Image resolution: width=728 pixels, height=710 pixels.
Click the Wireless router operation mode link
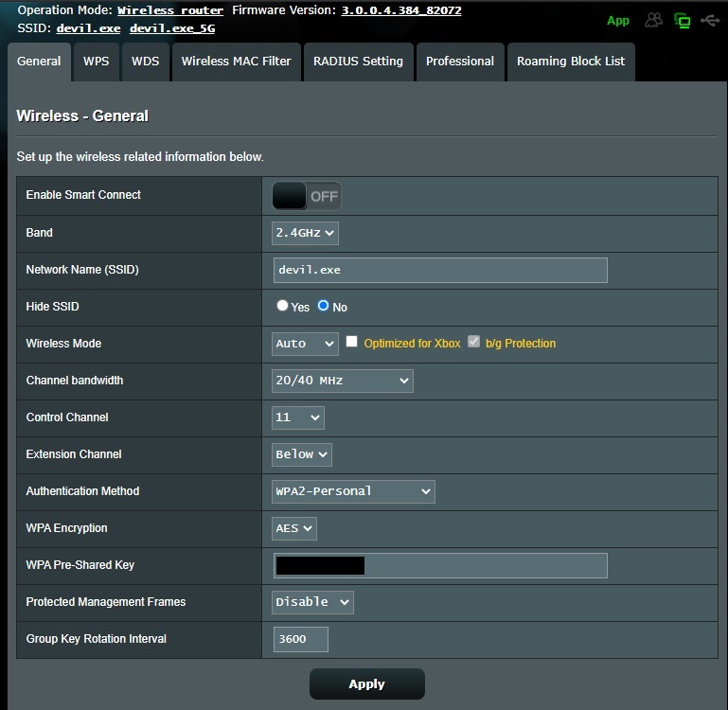click(x=169, y=10)
